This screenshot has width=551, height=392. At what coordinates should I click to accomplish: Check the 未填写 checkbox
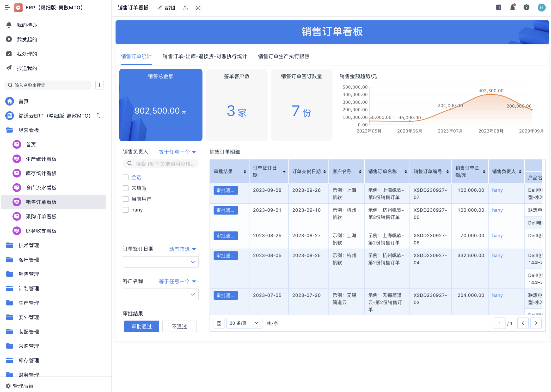click(126, 188)
